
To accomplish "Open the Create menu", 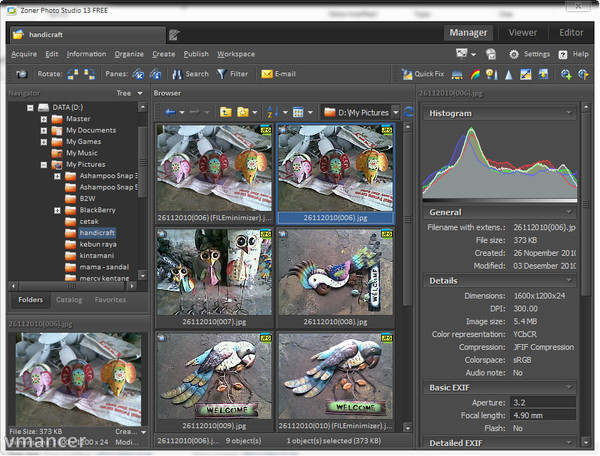I will [163, 54].
